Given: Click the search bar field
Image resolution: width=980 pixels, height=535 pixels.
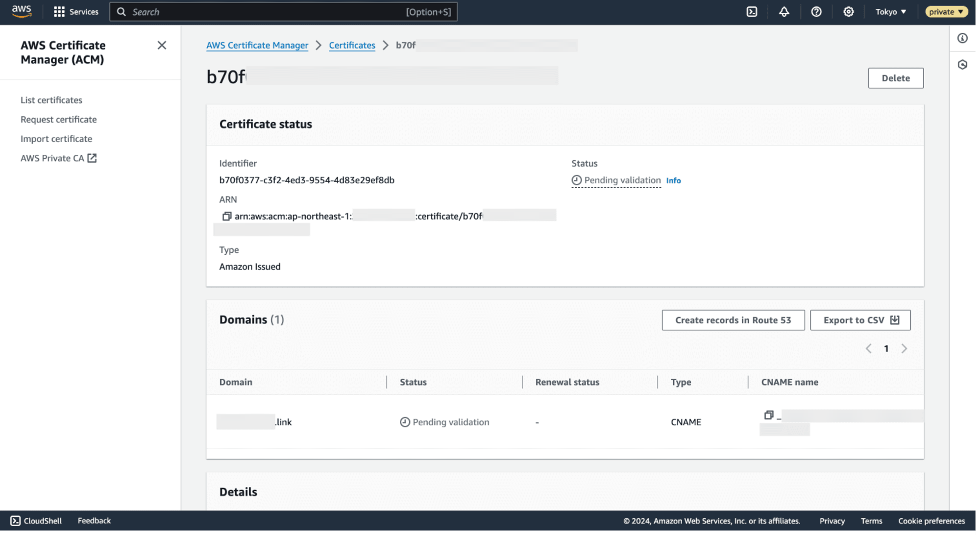Looking at the screenshot, I should click(284, 12).
